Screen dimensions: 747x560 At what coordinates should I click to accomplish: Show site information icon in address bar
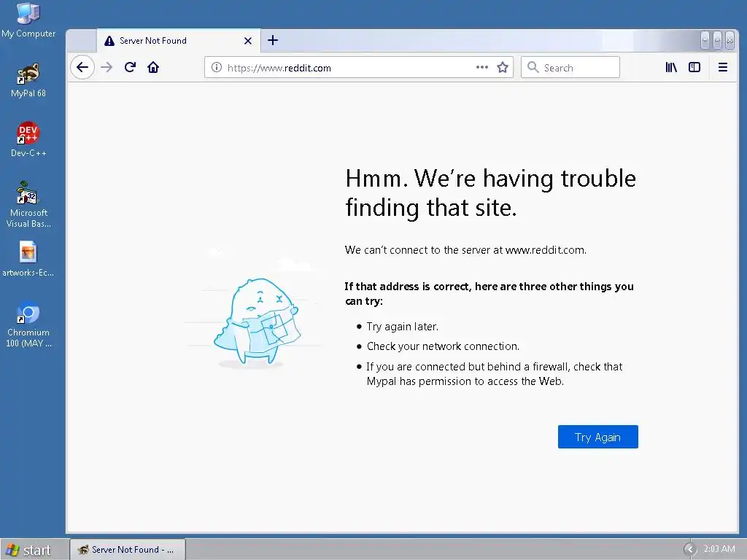tap(216, 68)
